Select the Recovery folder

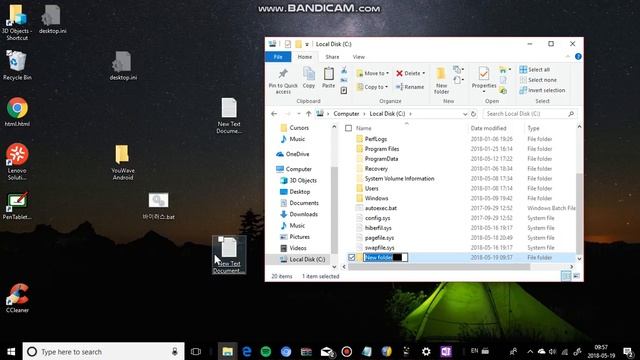[x=376, y=169]
